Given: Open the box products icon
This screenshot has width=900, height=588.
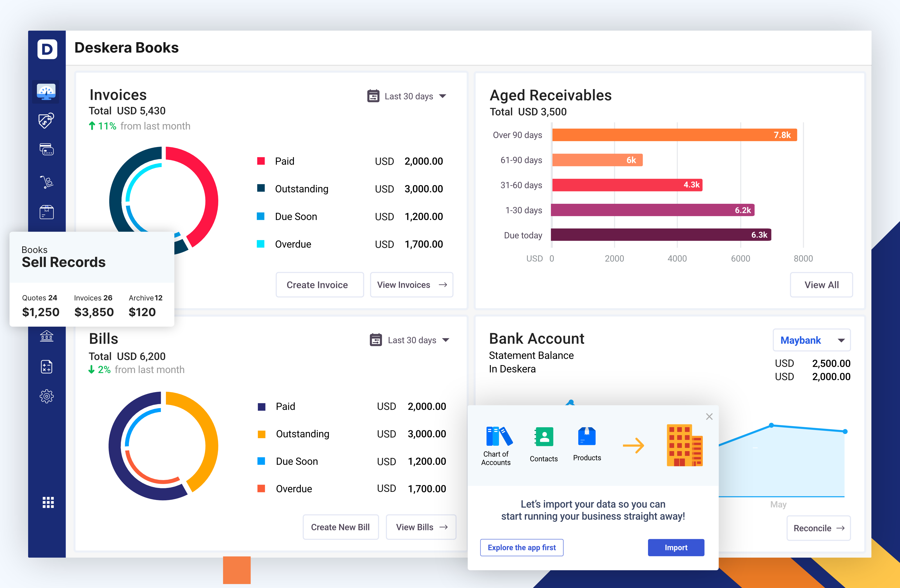Looking at the screenshot, I should tap(46, 212).
